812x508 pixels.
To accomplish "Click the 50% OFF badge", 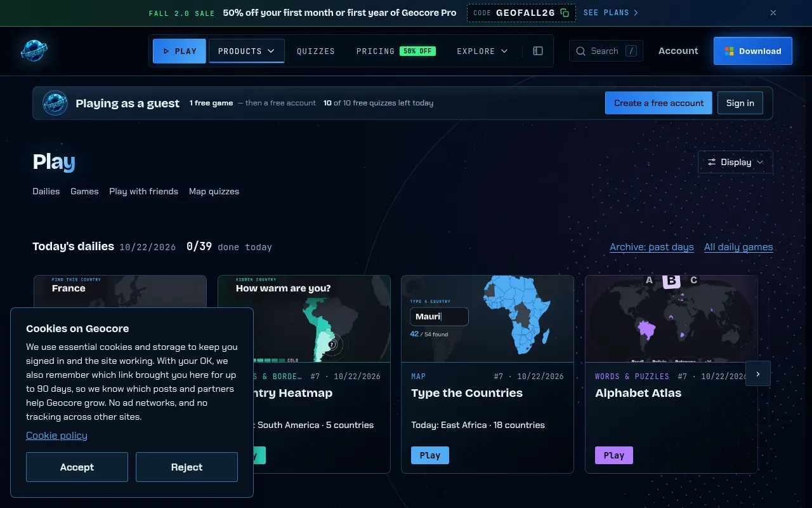I will point(417,51).
